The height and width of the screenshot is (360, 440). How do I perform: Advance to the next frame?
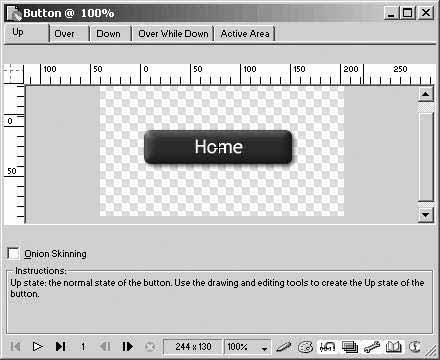pos(127,347)
